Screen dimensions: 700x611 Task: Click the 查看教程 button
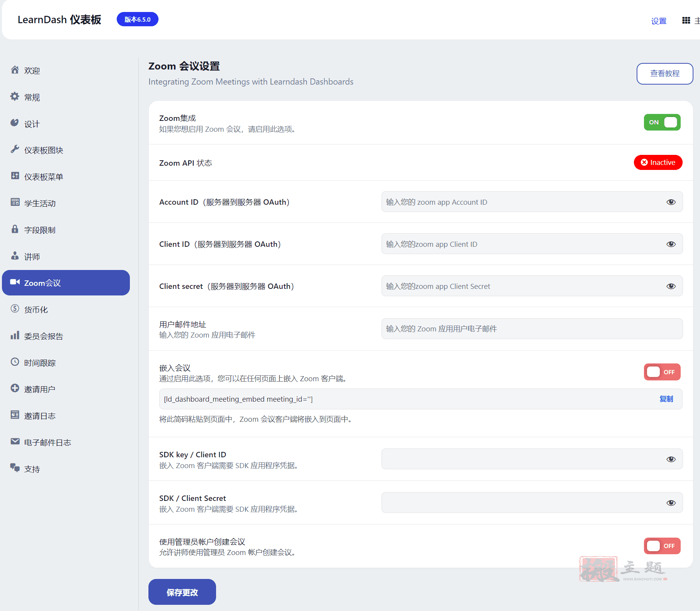(665, 73)
